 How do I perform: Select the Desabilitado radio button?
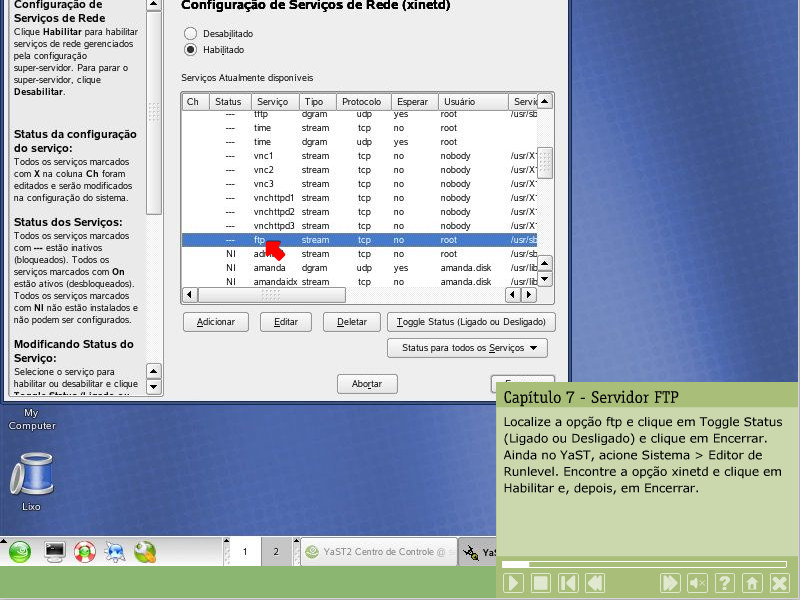[191, 33]
